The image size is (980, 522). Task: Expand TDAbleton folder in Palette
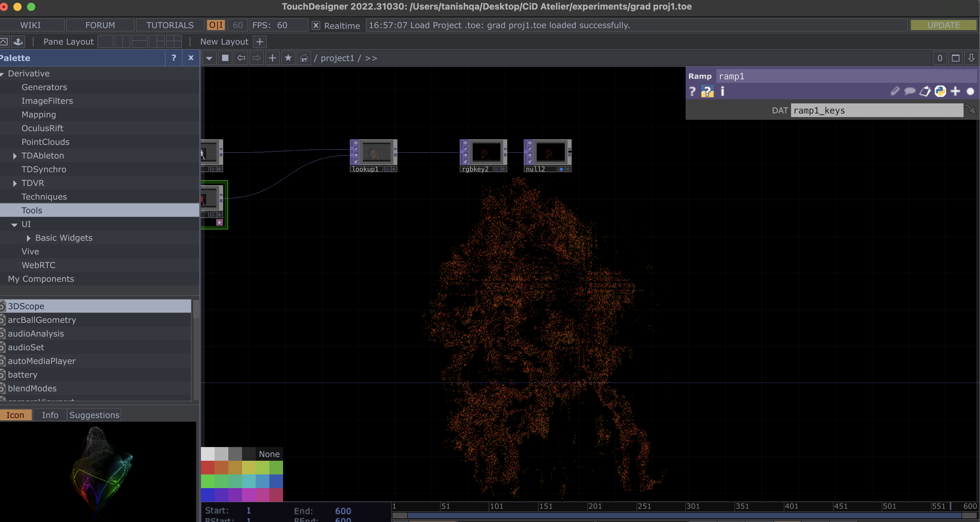point(14,156)
